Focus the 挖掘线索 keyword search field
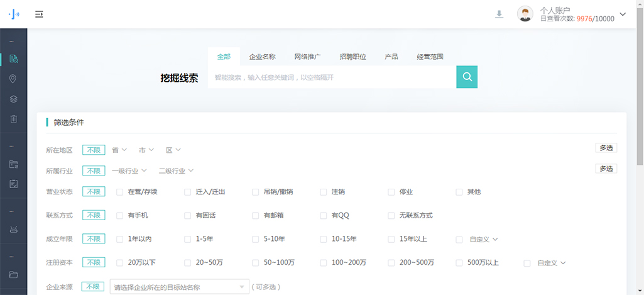The image size is (644, 295). click(332, 77)
